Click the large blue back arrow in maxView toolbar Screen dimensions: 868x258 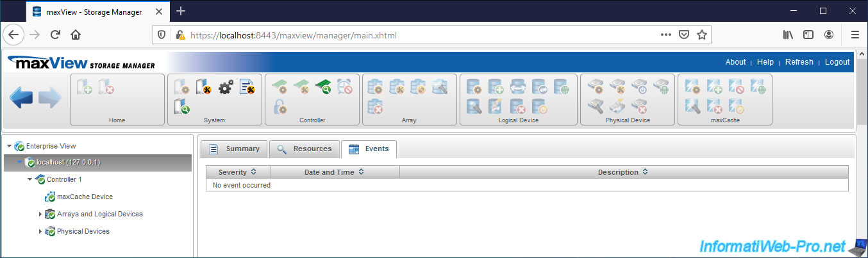[21, 98]
